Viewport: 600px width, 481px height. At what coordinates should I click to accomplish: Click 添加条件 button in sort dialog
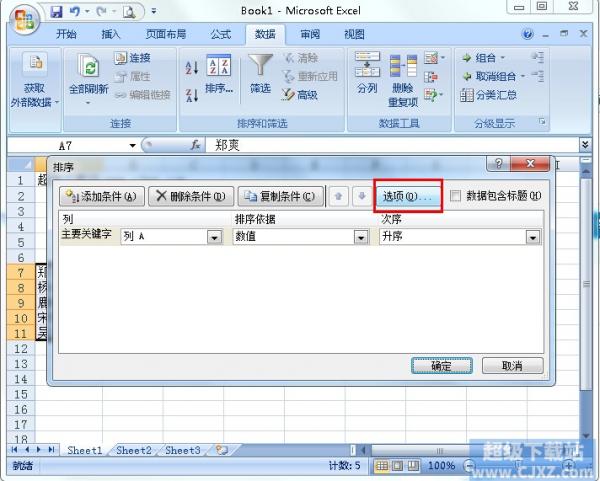tap(102, 196)
